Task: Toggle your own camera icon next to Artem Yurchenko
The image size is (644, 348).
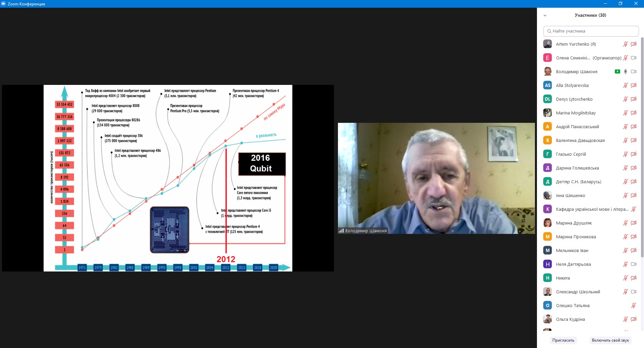Action: click(633, 44)
